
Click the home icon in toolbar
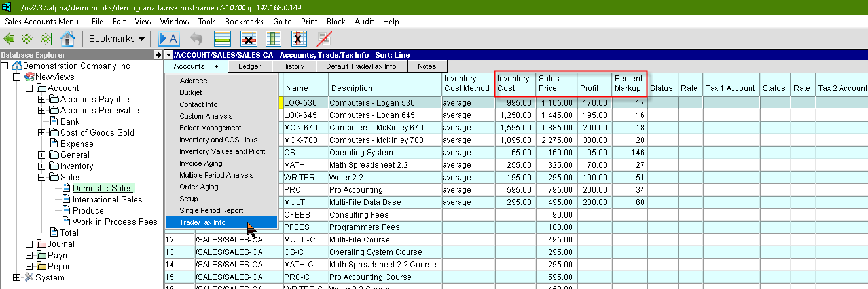[x=67, y=39]
